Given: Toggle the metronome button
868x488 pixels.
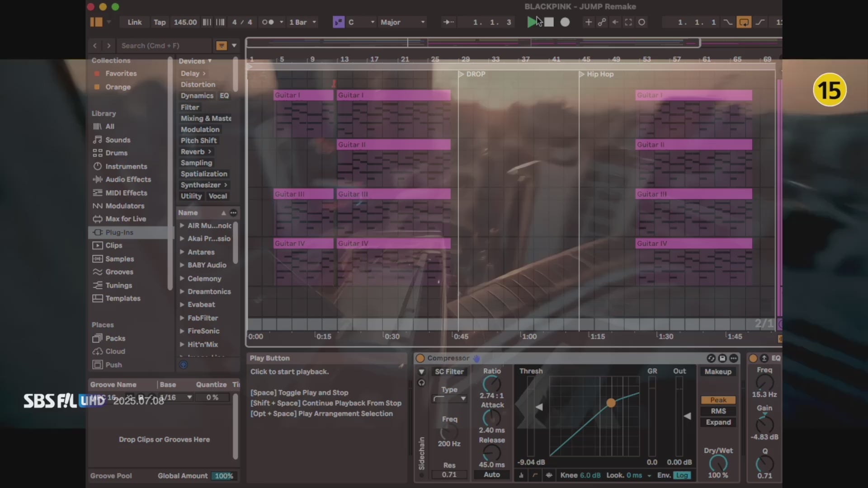Looking at the screenshot, I should [268, 22].
